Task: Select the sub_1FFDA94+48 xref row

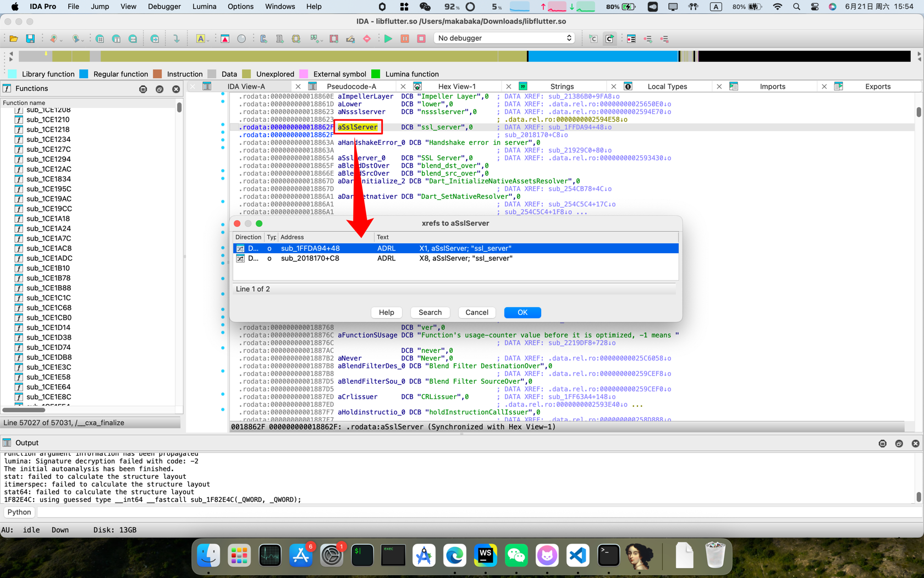Action: pos(455,248)
